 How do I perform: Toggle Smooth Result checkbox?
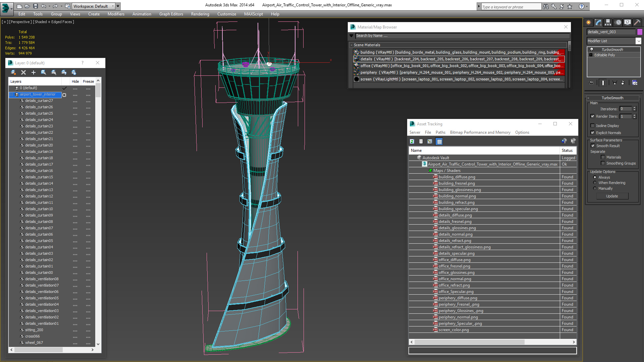(593, 146)
